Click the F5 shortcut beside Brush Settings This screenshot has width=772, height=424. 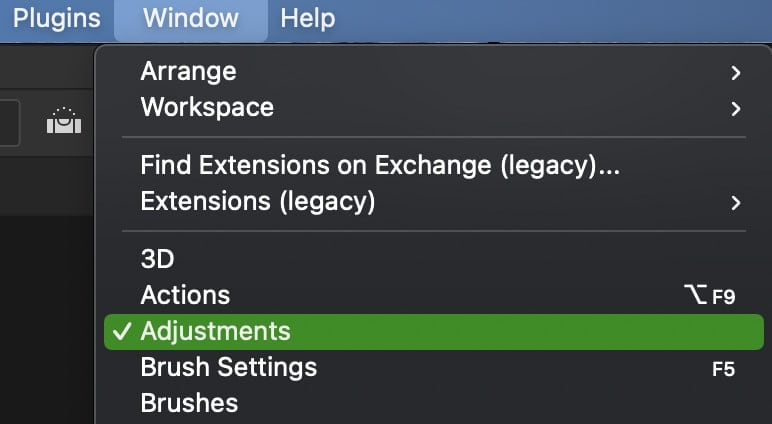click(x=723, y=369)
